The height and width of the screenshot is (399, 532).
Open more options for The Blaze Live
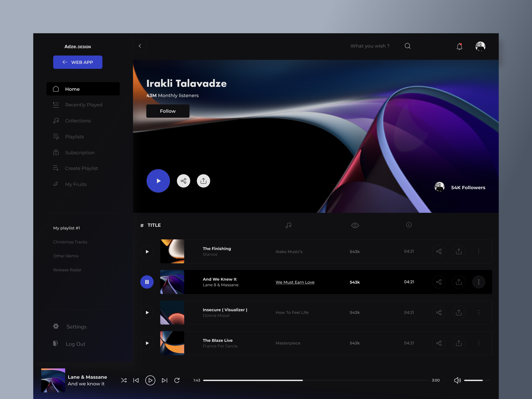point(479,343)
